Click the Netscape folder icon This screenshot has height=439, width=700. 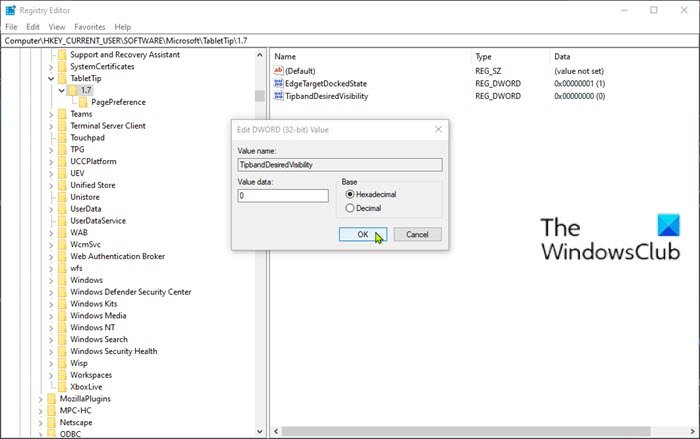[x=52, y=422]
